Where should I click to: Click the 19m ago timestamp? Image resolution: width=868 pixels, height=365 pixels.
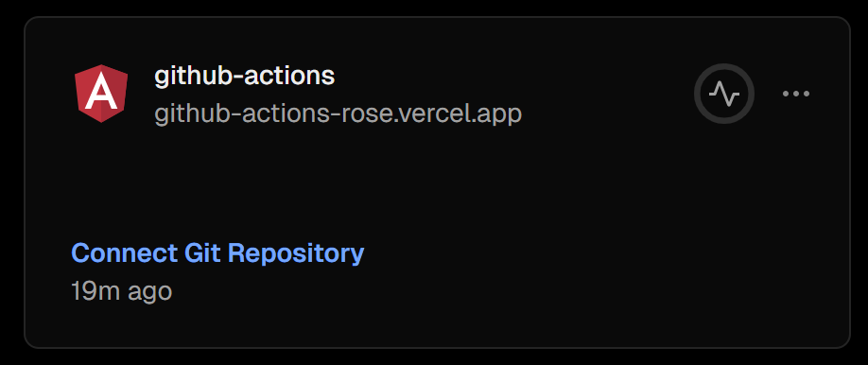[x=122, y=291]
